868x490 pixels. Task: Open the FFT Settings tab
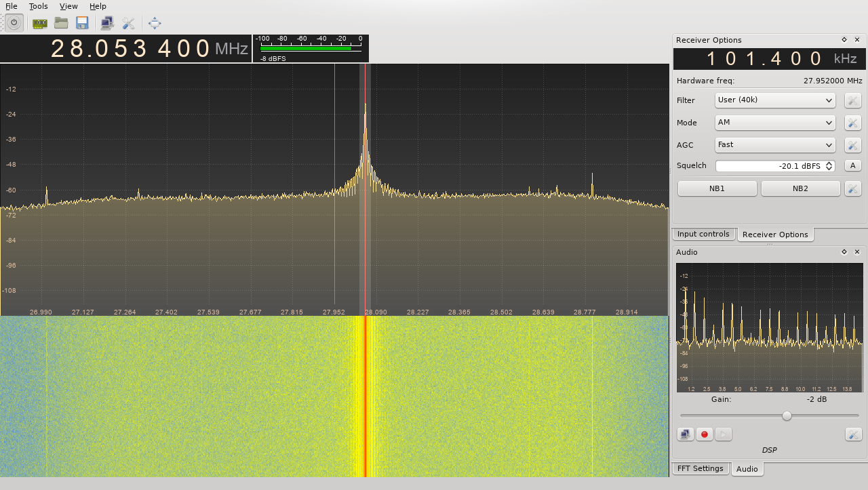click(x=701, y=468)
